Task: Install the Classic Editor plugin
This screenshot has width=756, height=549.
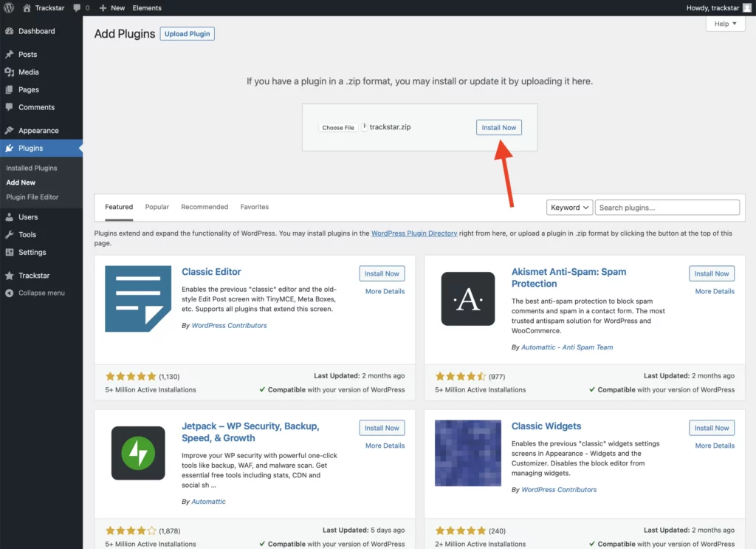Action: 382,273
